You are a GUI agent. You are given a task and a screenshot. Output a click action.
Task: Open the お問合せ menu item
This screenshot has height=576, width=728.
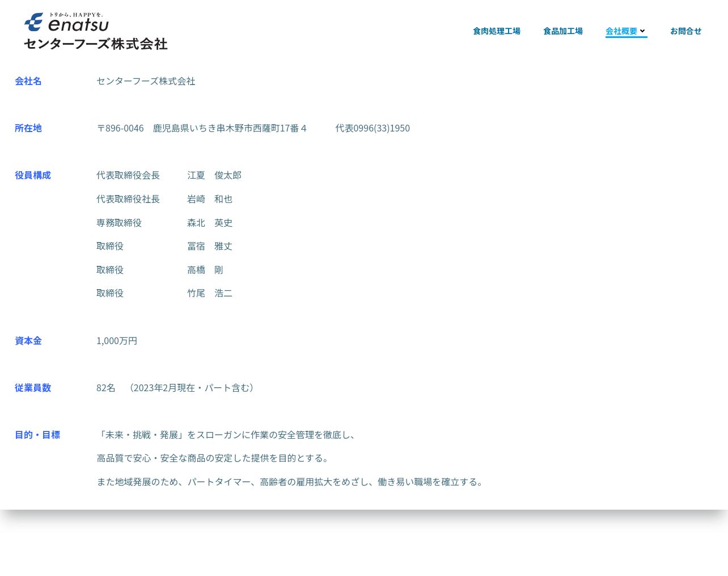click(686, 31)
